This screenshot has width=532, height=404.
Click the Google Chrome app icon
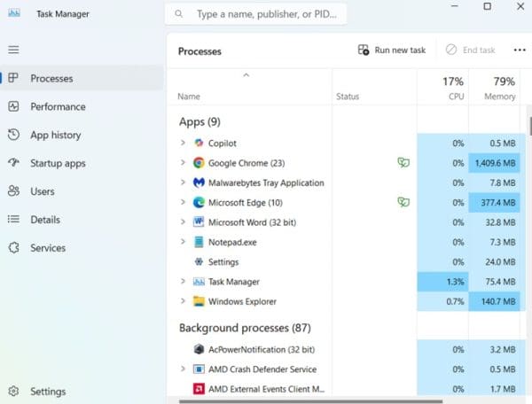(x=199, y=163)
